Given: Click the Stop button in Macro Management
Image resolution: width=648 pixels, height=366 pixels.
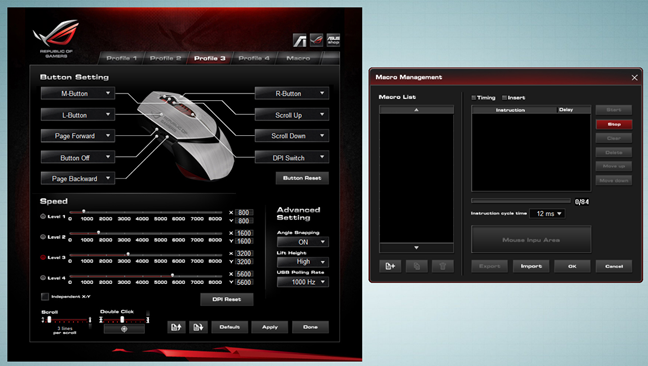Looking at the screenshot, I should [x=614, y=124].
